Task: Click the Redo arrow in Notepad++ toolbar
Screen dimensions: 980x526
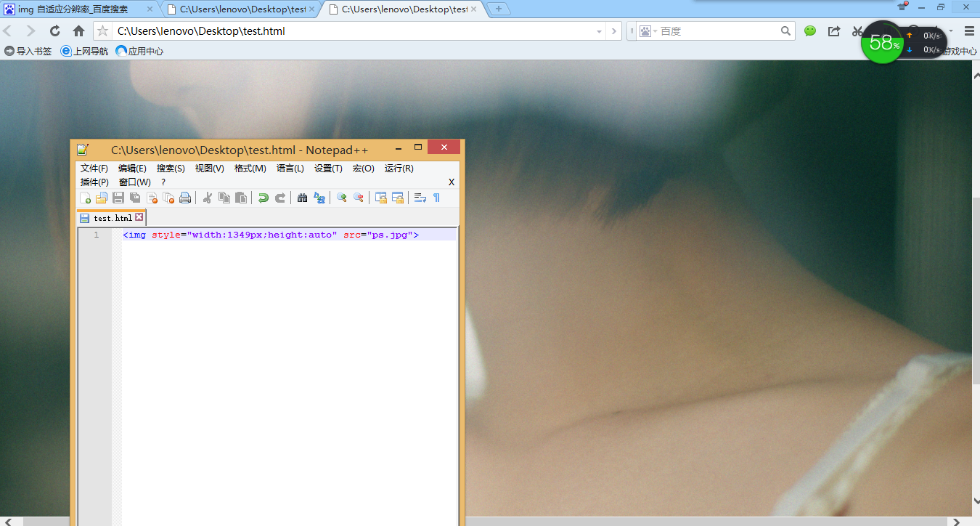Action: point(280,198)
